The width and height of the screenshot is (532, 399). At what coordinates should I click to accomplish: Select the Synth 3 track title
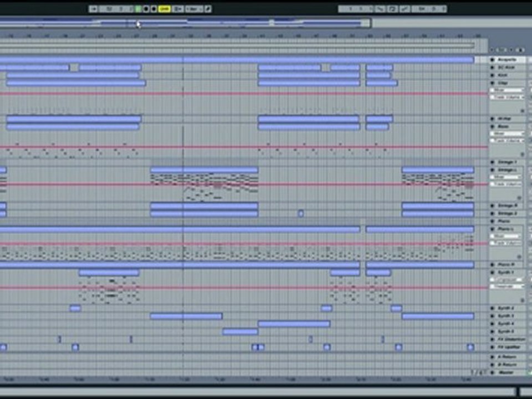tap(505, 316)
